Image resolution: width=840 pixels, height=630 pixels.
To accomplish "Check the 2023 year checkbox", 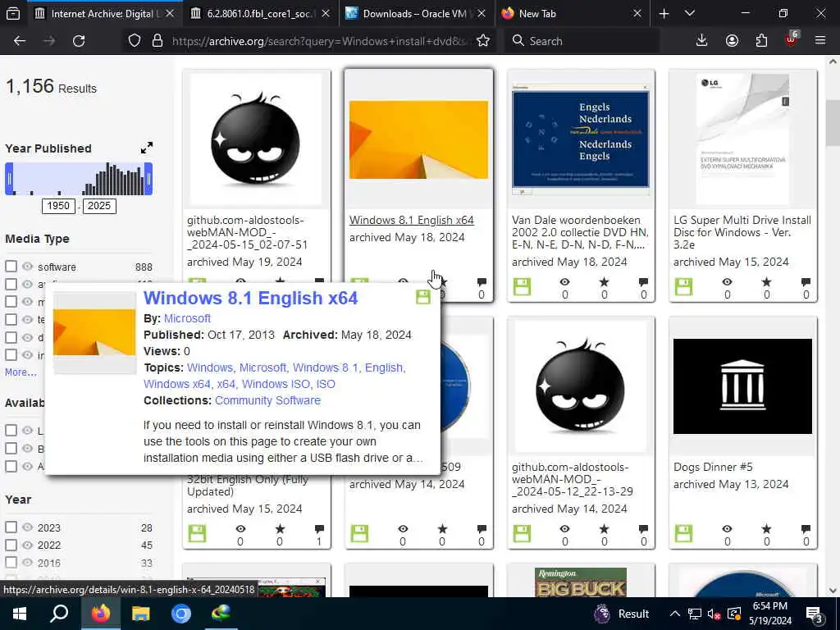I will point(11,527).
